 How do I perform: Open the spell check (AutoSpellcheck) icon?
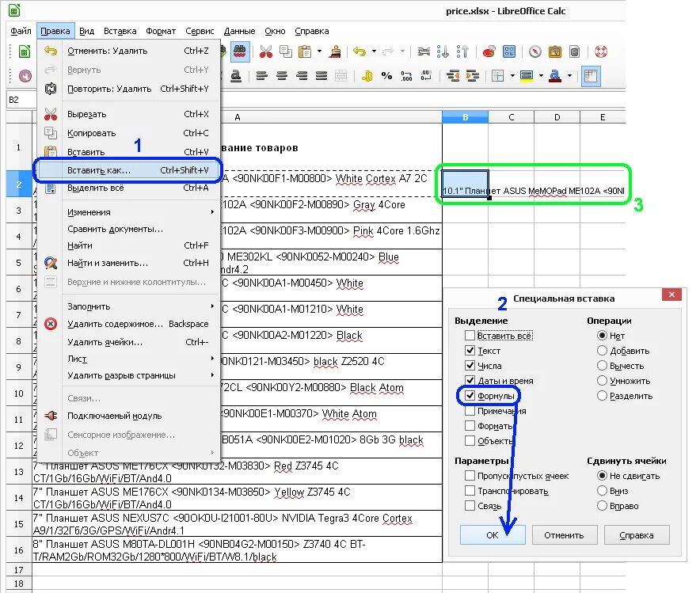tap(241, 51)
